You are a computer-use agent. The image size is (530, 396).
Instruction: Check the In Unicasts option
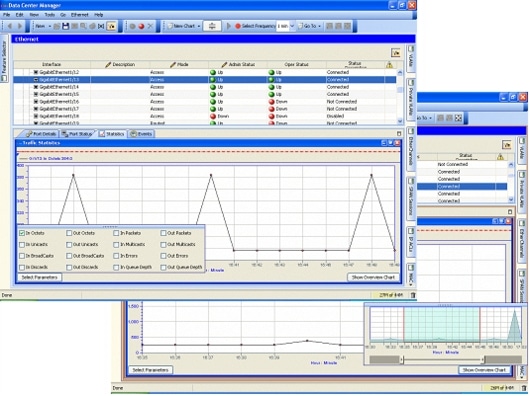[22, 245]
